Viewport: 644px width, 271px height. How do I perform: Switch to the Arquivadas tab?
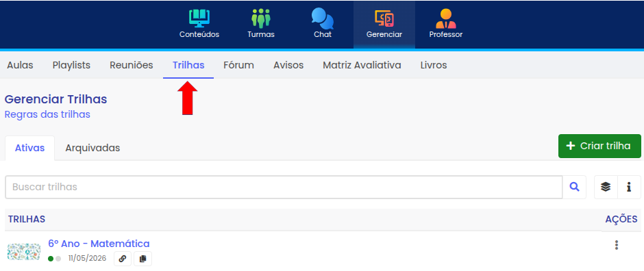(92, 148)
